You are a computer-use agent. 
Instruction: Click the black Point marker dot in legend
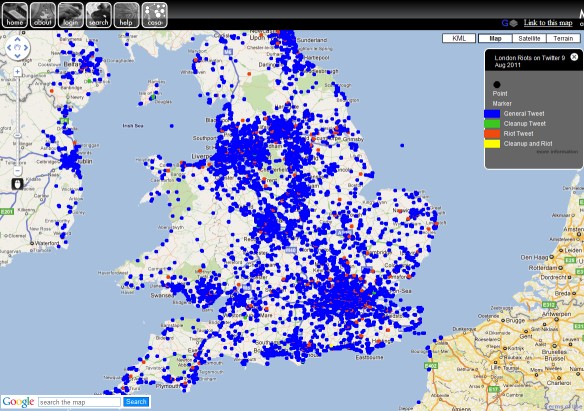click(497, 85)
